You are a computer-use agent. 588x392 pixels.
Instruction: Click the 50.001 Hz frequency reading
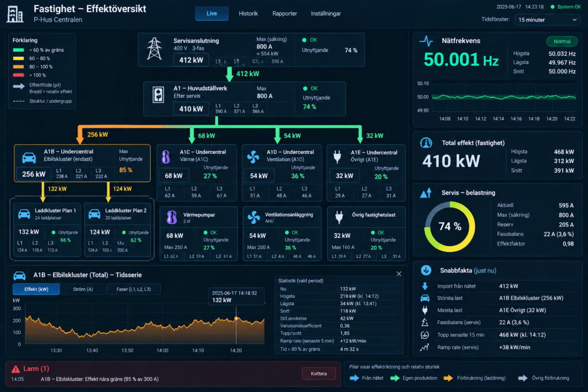click(461, 60)
